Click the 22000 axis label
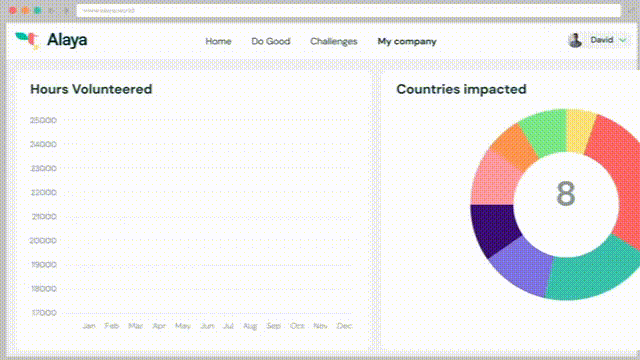The width and height of the screenshot is (640, 360). coord(43,193)
